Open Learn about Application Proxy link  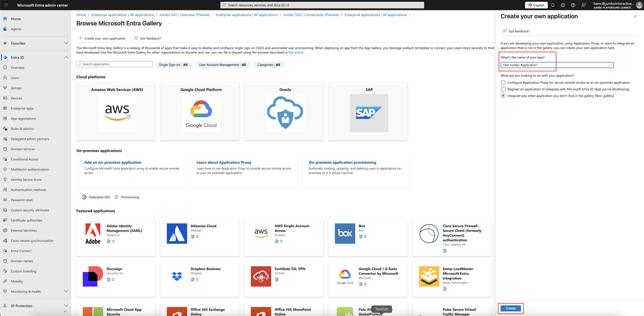[x=224, y=162]
